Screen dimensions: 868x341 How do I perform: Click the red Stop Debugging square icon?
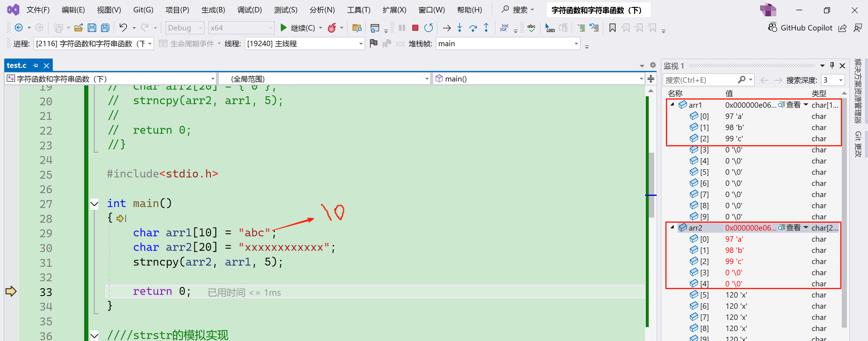point(415,28)
